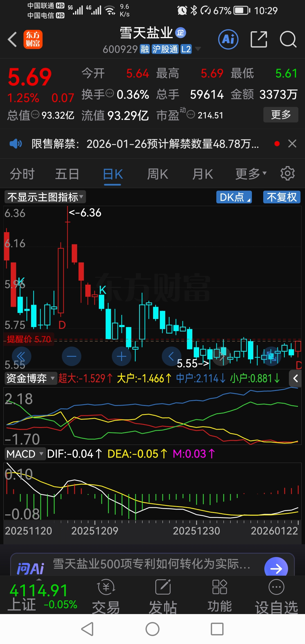Collapse indicator panel side arrow

pyautogui.click(x=295, y=378)
